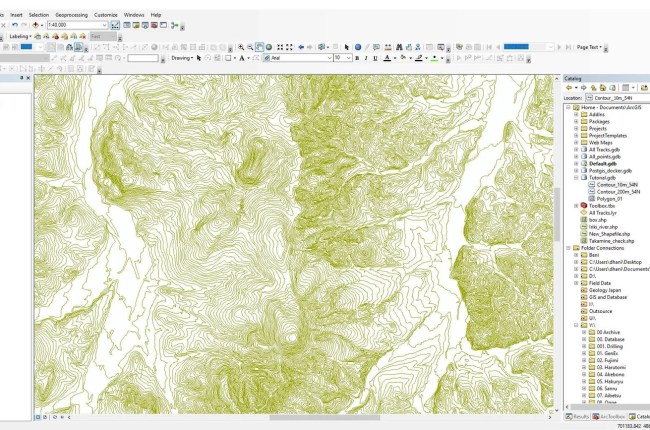Change the fill color bucket swatch
The width and height of the screenshot is (650, 430).
coord(403,58)
